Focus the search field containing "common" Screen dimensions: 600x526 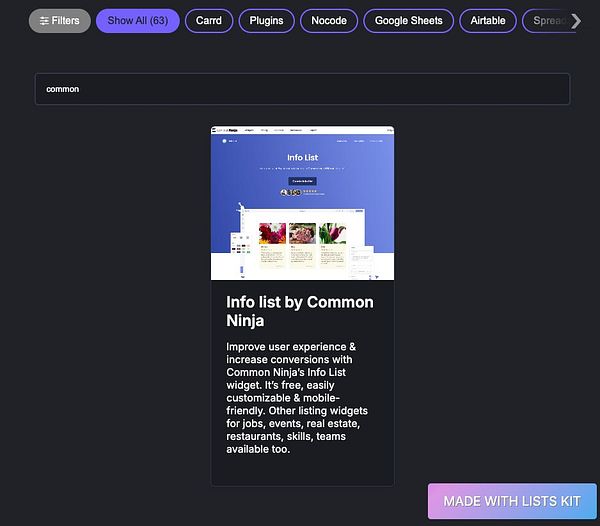point(302,89)
